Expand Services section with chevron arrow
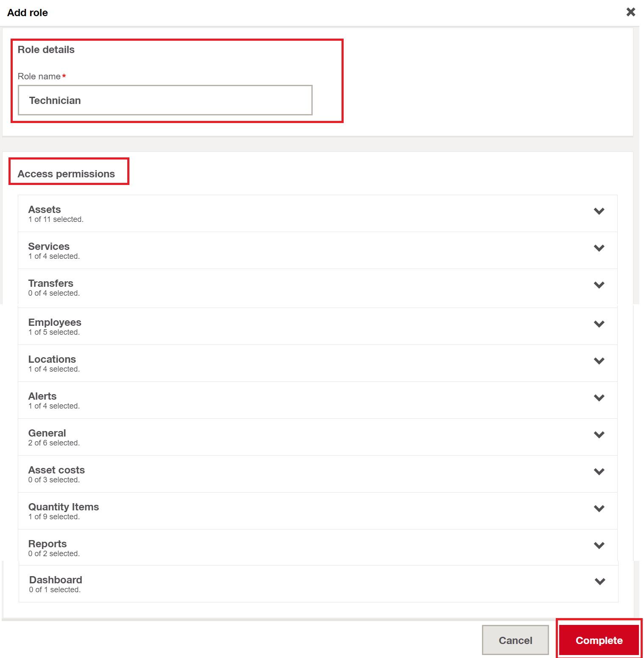 tap(599, 248)
